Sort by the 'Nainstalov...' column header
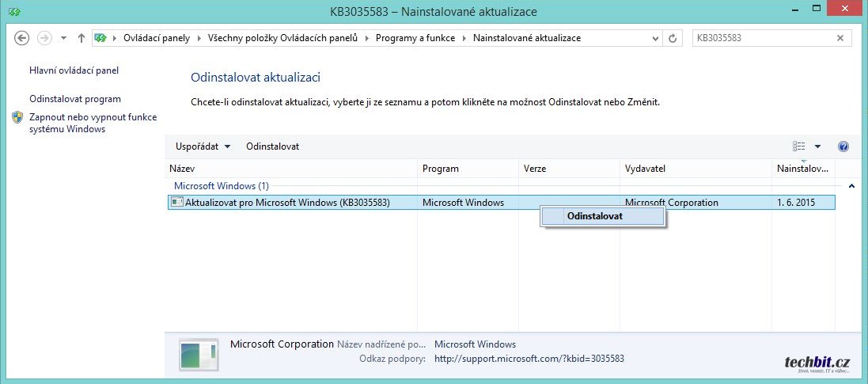868x384 pixels. (803, 169)
